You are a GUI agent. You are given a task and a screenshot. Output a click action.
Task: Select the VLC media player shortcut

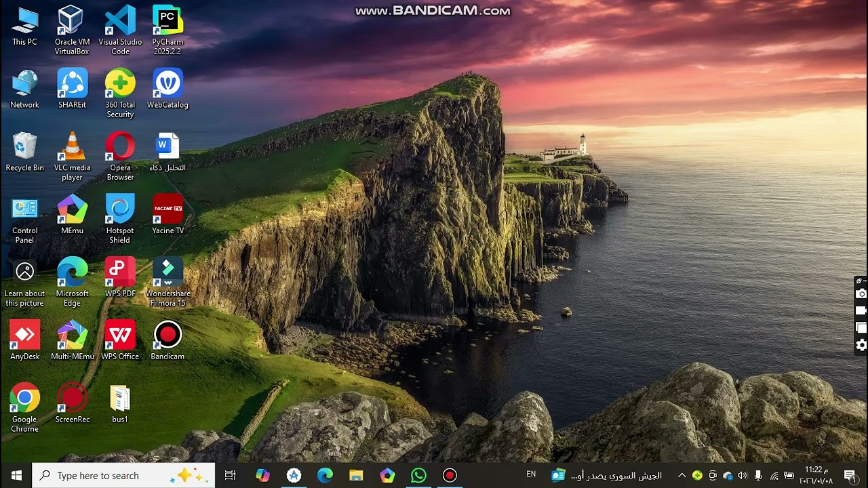click(72, 156)
